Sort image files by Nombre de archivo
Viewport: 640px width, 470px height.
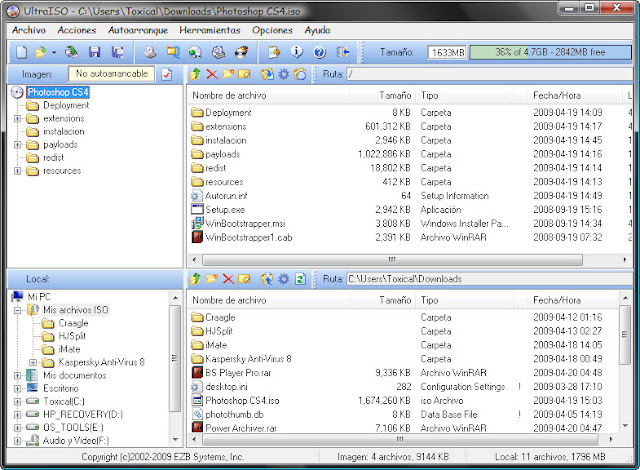(269, 95)
